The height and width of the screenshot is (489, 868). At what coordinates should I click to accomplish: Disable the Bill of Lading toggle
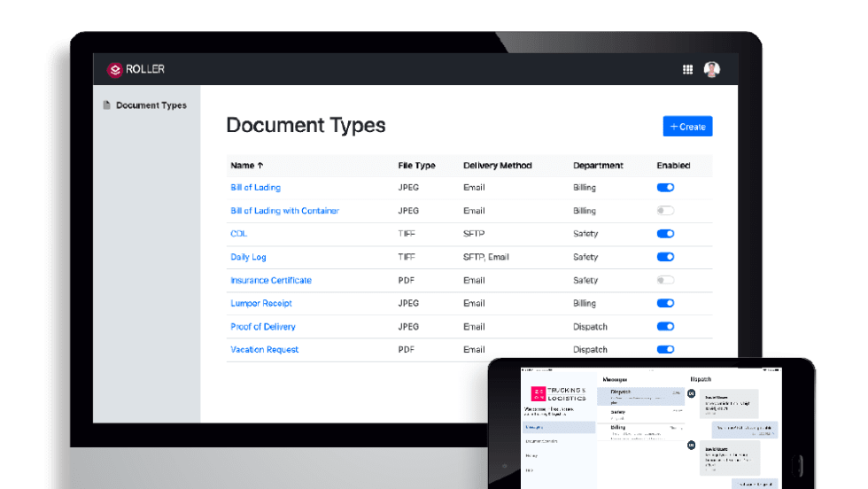[665, 188]
